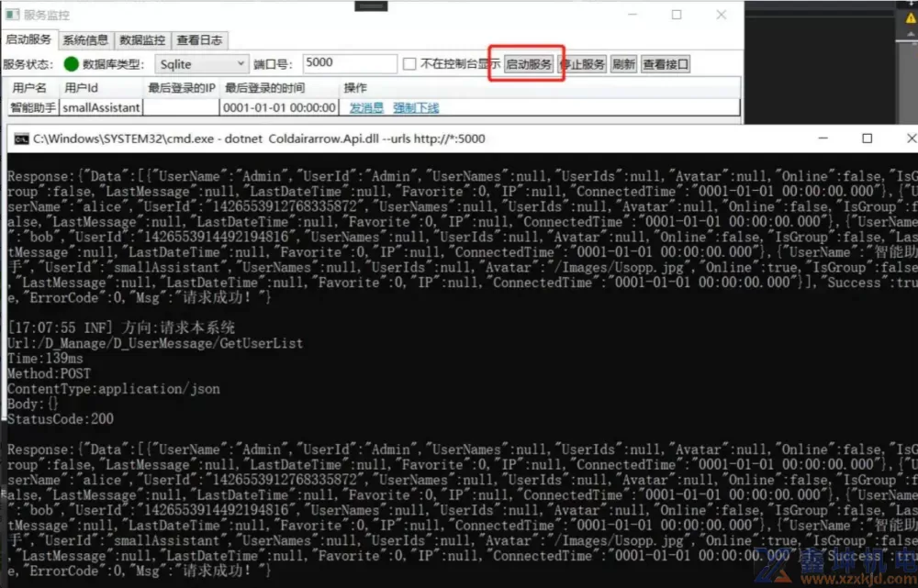
Task: Switch to the 启动服务 tab
Action: coord(28,39)
